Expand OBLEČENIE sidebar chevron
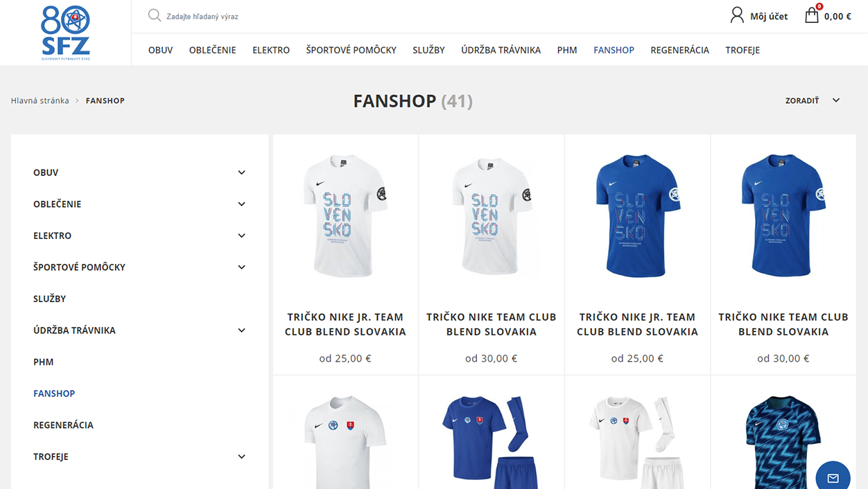 241,204
